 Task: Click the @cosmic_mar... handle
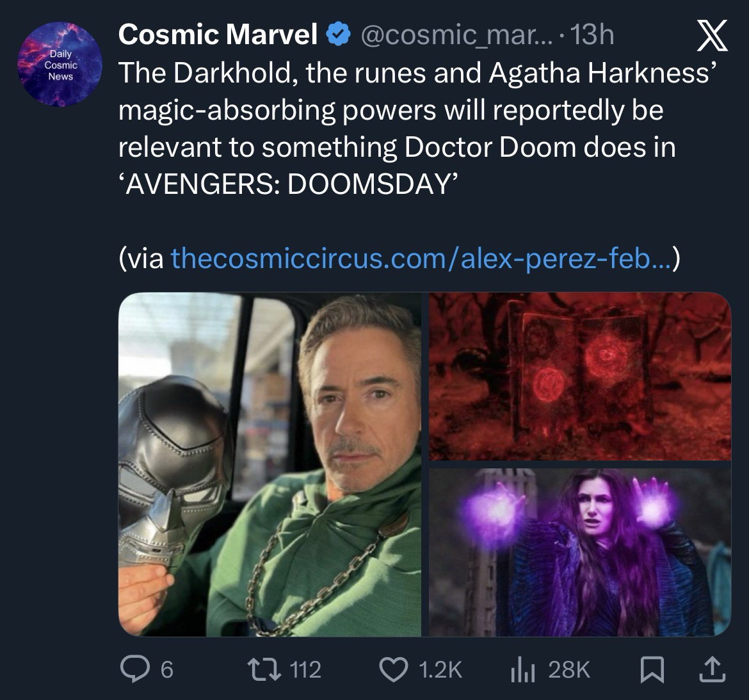[x=451, y=35]
